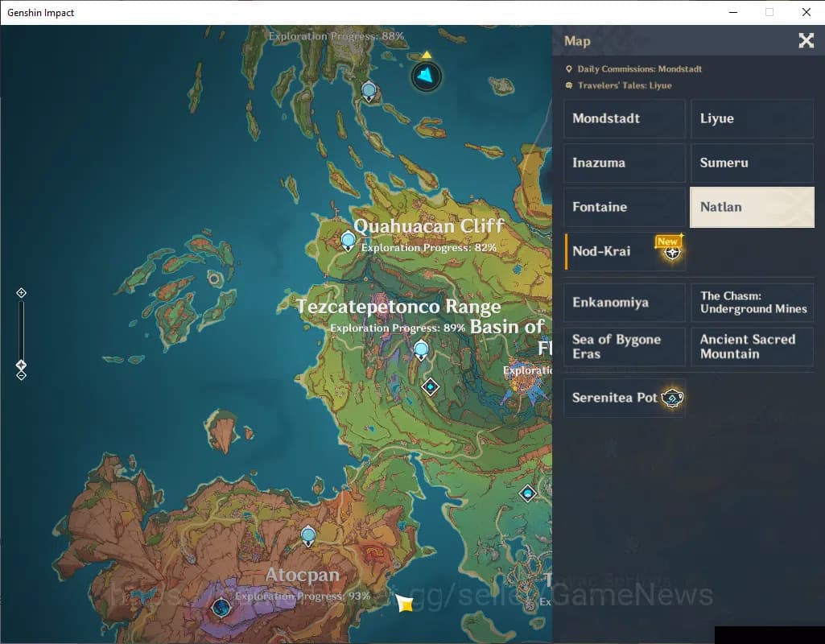Viewport: 825px width, 644px height.
Task: Switch map to Mondstadt region
Action: click(625, 119)
